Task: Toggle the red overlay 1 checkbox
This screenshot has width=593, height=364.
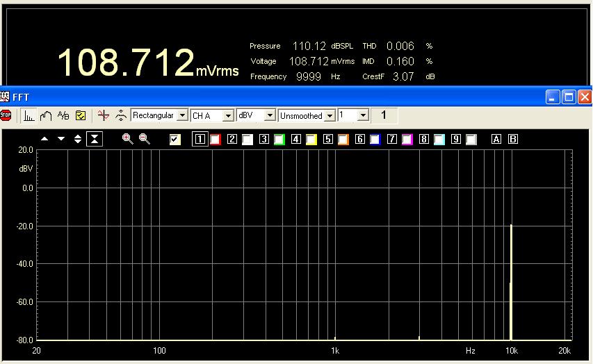Action: pos(216,140)
